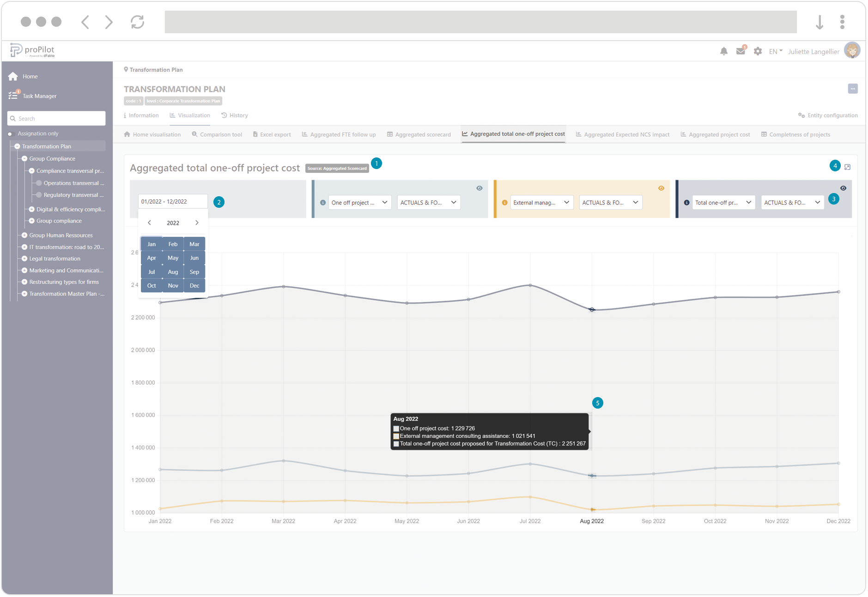Viewport: 868px width, 597px height.
Task: Click the notifications bell icon
Action: pos(723,51)
